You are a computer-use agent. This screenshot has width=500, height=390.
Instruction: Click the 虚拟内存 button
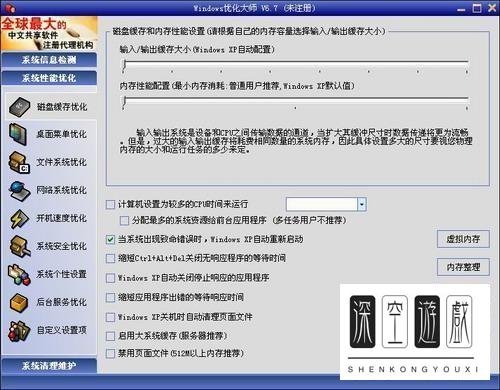[x=463, y=239]
